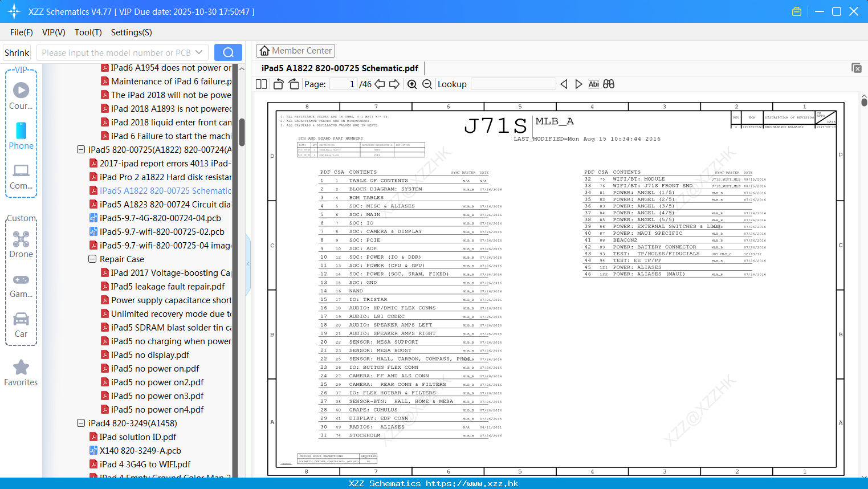Image resolution: width=868 pixels, height=489 pixels.
Task: Open iPad5 no power on3.pdf
Action: tap(152, 396)
